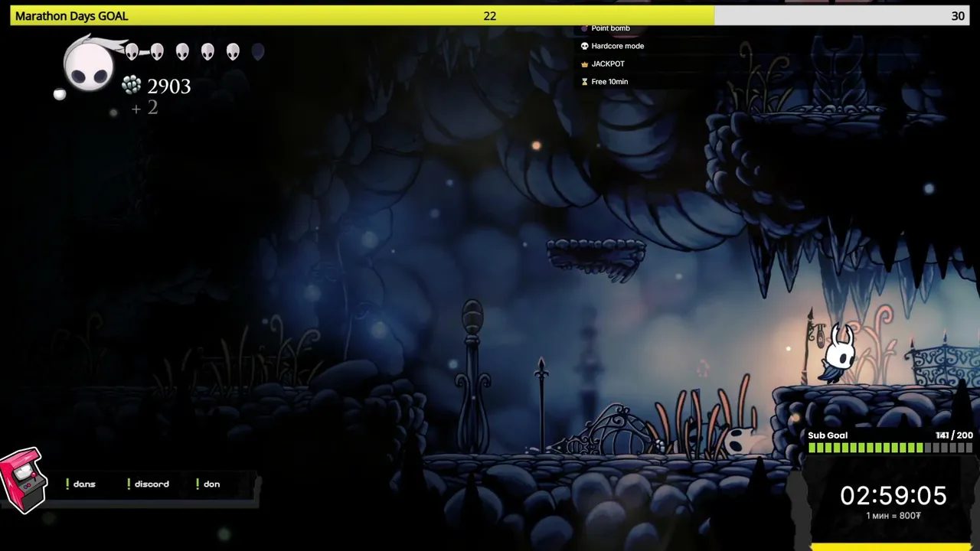
Task: Select the Hardcore mode reward text
Action: click(x=617, y=46)
